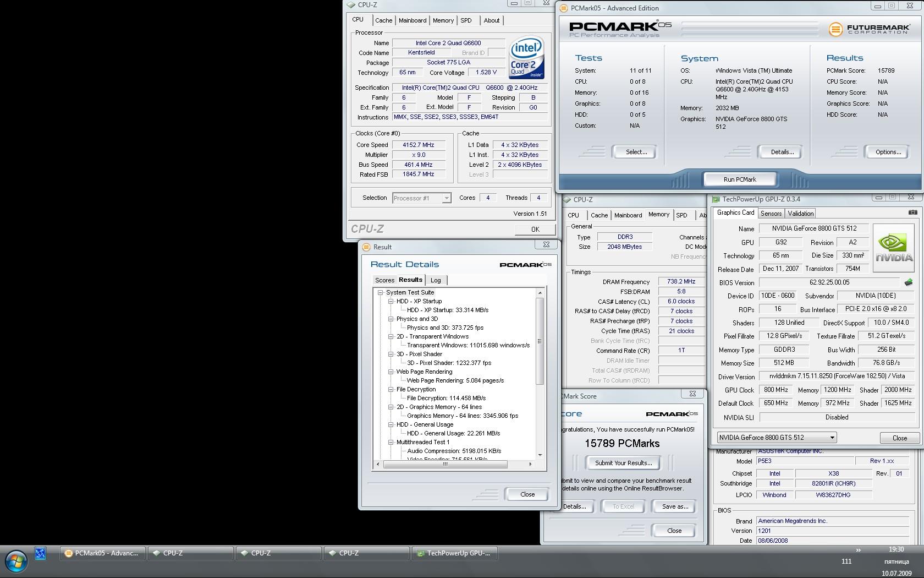Collapse 3D - Pixel Shader node
Screen dimensions: 924x578
tap(391, 355)
